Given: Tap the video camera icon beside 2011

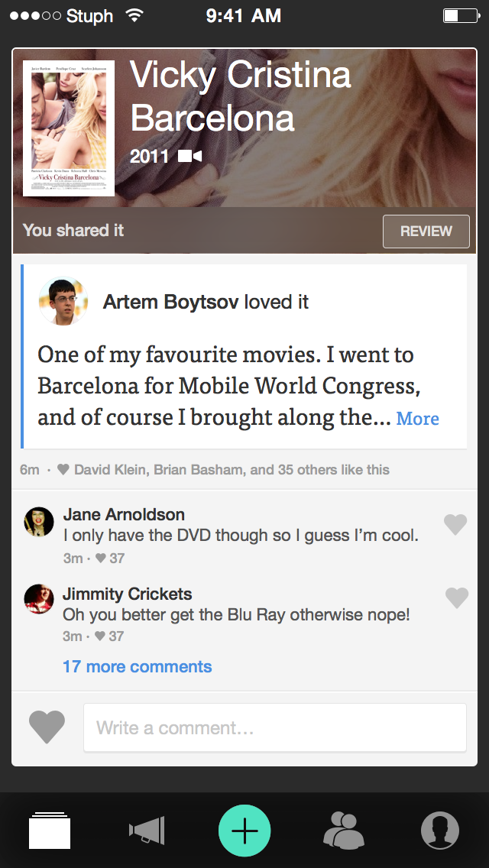Looking at the screenshot, I should point(189,157).
